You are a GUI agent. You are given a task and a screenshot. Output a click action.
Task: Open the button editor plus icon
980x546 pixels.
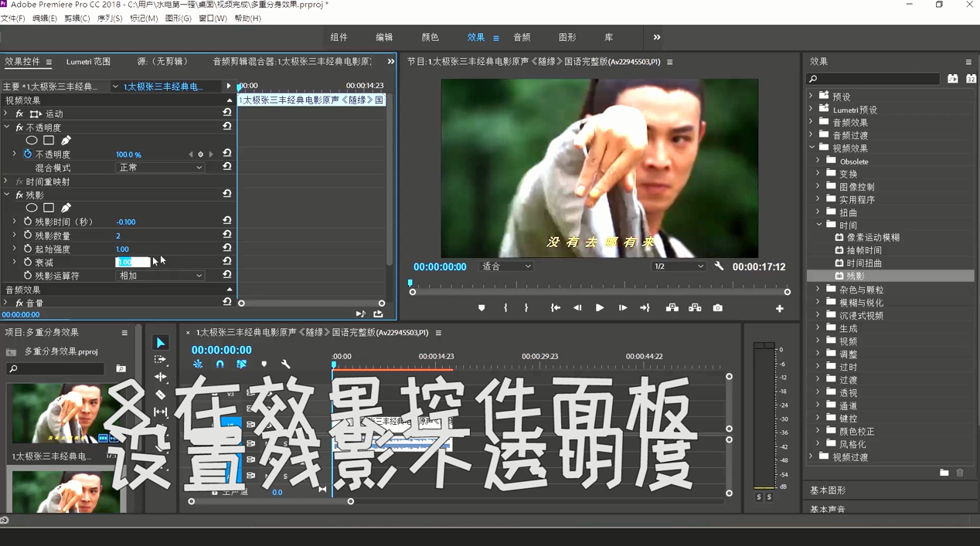point(779,308)
